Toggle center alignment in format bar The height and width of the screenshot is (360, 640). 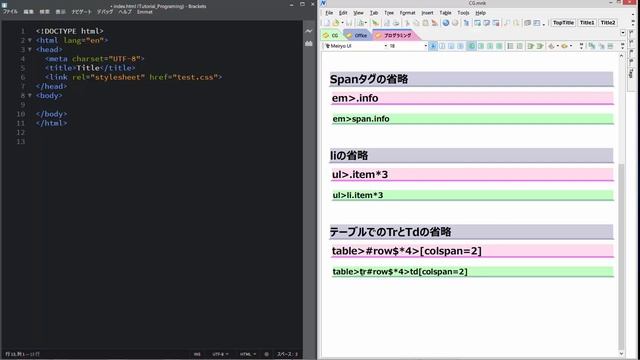click(x=481, y=46)
